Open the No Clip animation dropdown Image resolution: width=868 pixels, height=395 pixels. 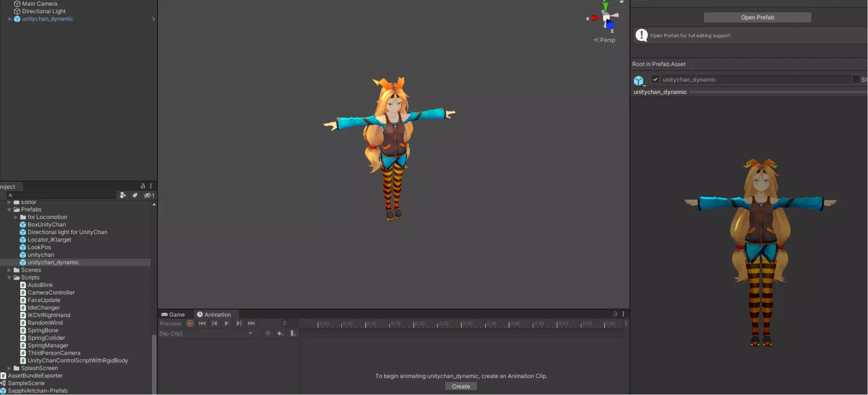click(206, 334)
